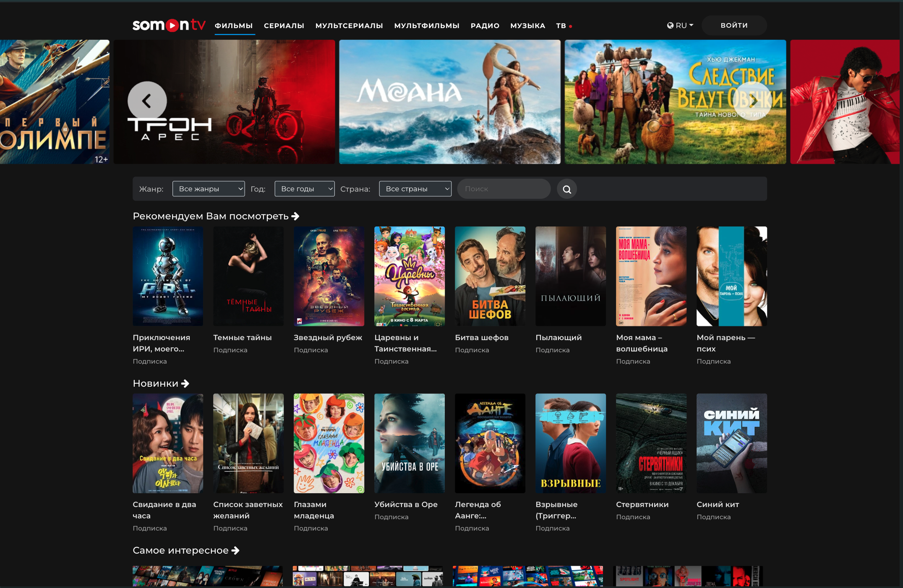903x588 pixels.
Task: Open the Моана banner
Action: pos(450,102)
